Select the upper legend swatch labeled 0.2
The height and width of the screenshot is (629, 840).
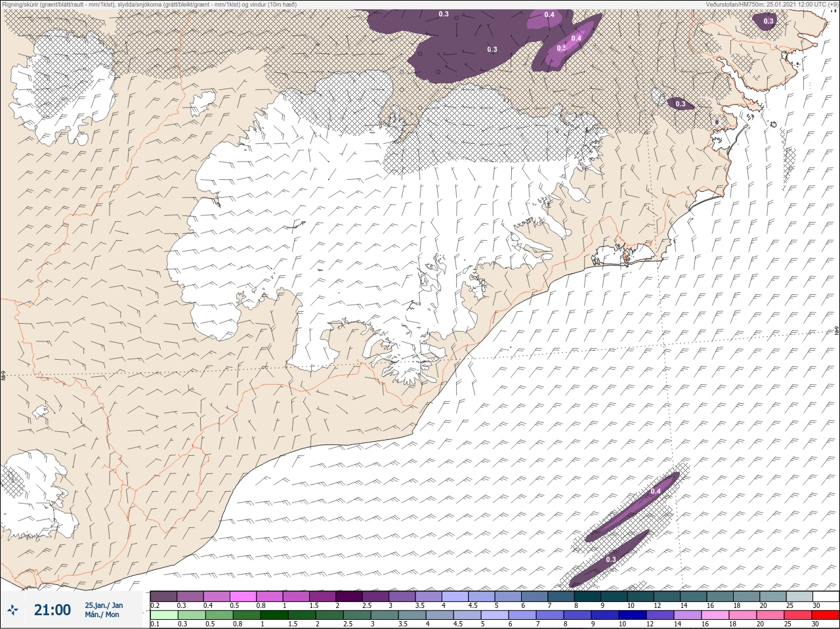pyautogui.click(x=163, y=596)
